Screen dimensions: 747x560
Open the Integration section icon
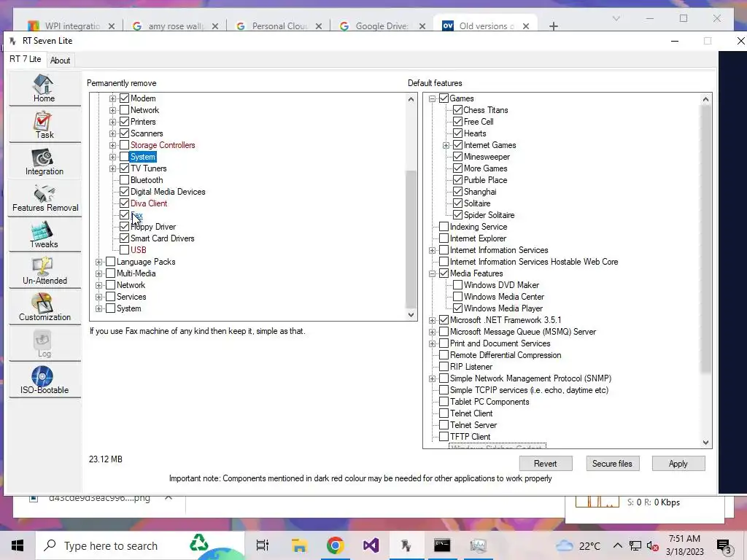(x=44, y=162)
